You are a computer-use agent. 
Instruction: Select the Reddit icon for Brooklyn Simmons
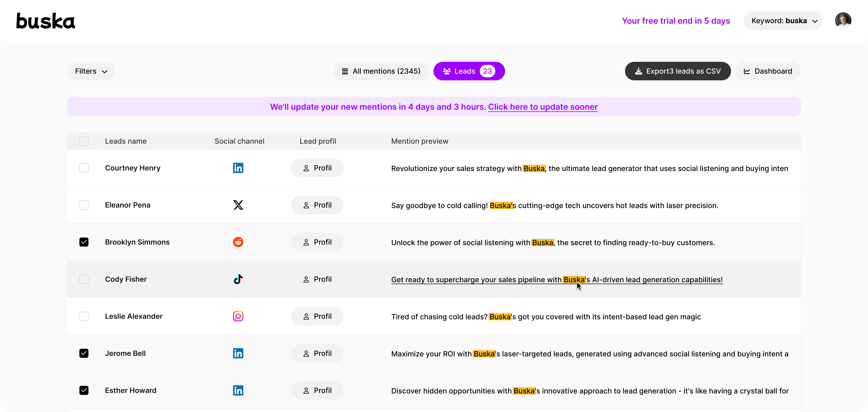pyautogui.click(x=238, y=242)
